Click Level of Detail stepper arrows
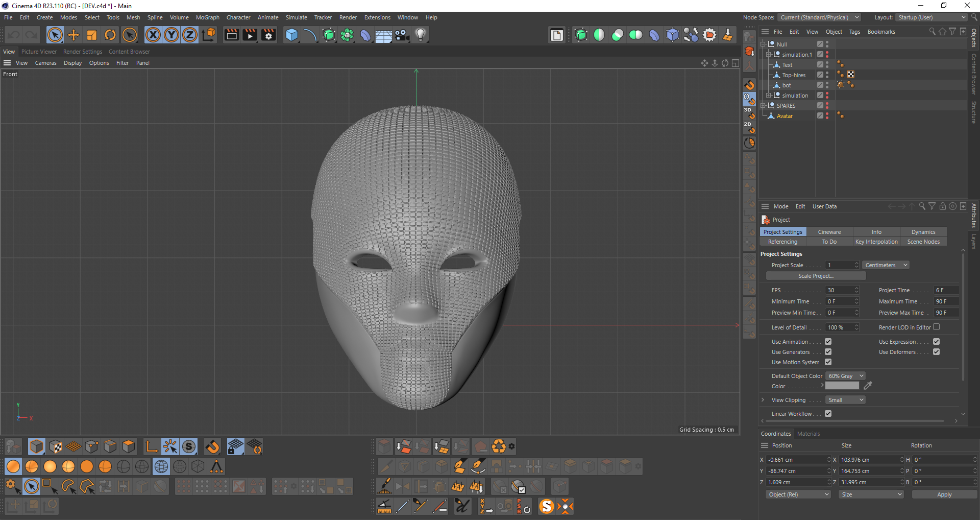Viewport: 980px width, 520px height. pos(856,327)
